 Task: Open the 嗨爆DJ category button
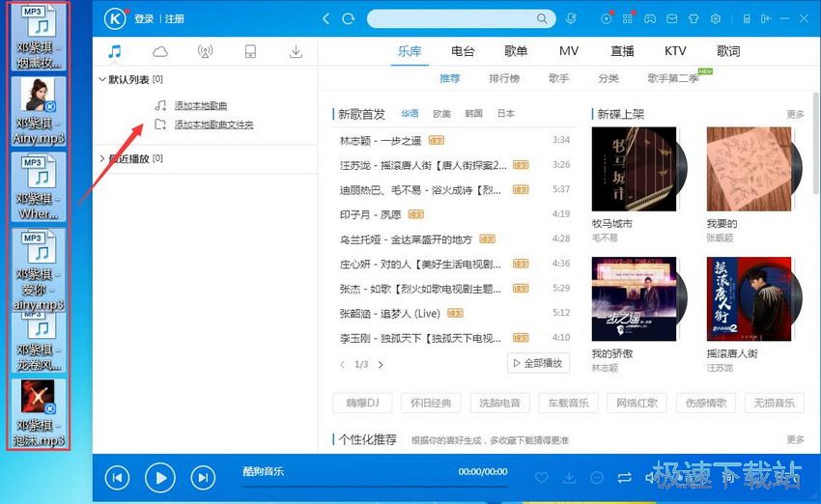click(362, 403)
